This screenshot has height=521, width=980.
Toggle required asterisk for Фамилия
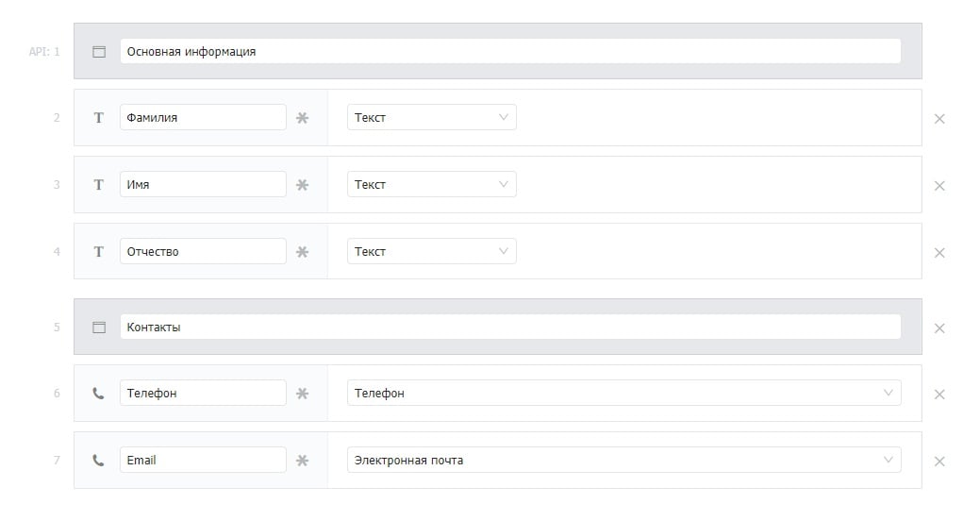[x=303, y=118]
